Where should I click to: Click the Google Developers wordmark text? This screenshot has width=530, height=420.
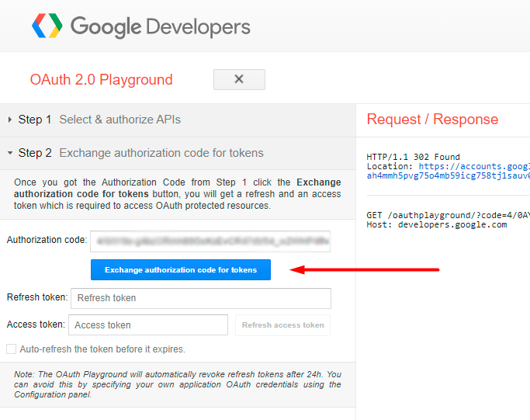(x=160, y=27)
